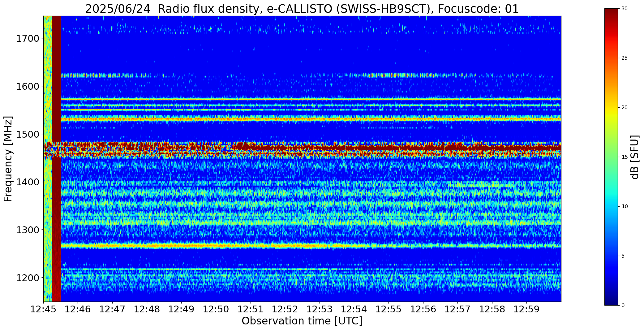The image size is (644, 330).
Task: Click the plot title mentioning e-CALLISTO
Action: [302, 9]
